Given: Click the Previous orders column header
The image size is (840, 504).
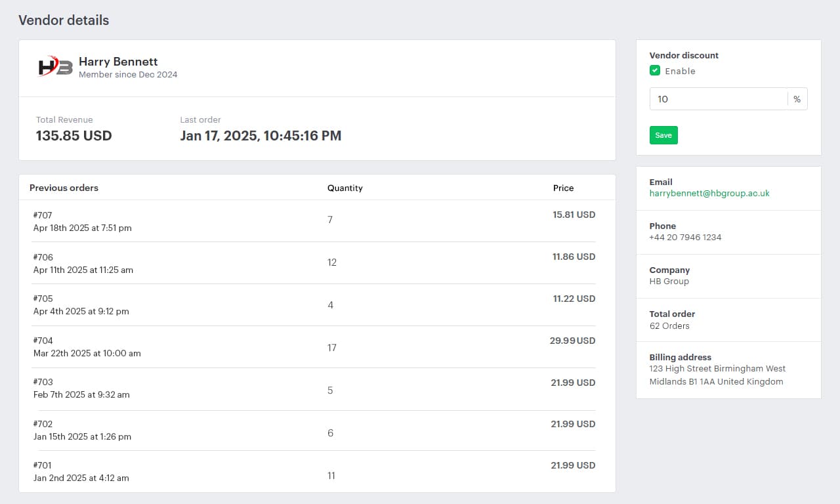Looking at the screenshot, I should click(x=64, y=188).
